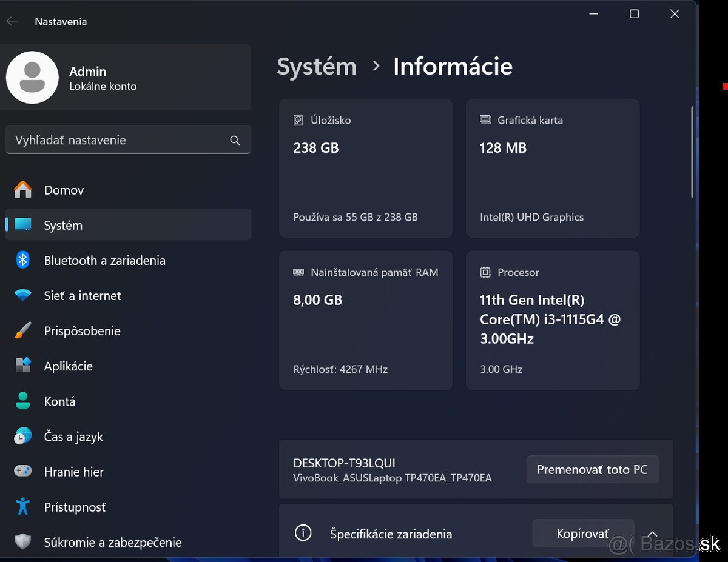Click the Vyhľadať nastavenie search field
The width and height of the screenshot is (728, 562).
[x=129, y=139]
